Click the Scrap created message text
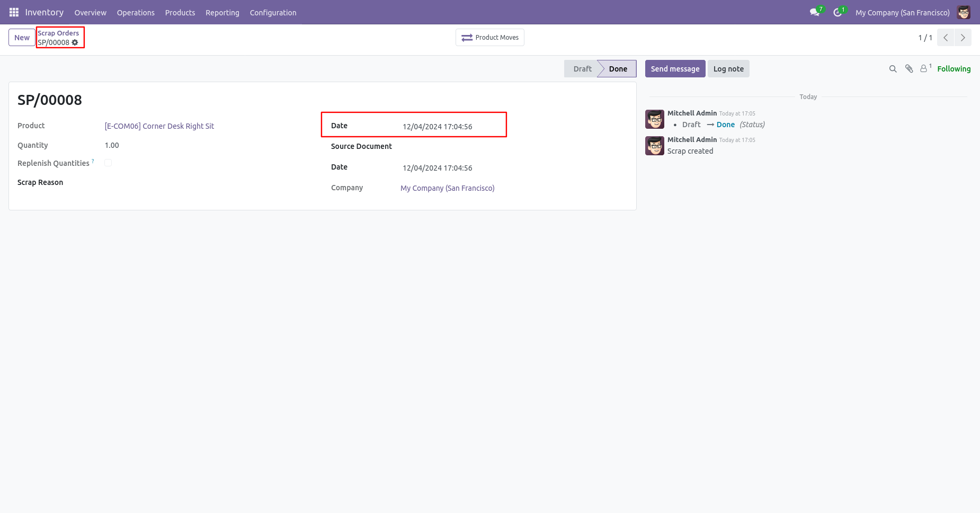Image resolution: width=980 pixels, height=513 pixels. pyautogui.click(x=690, y=151)
